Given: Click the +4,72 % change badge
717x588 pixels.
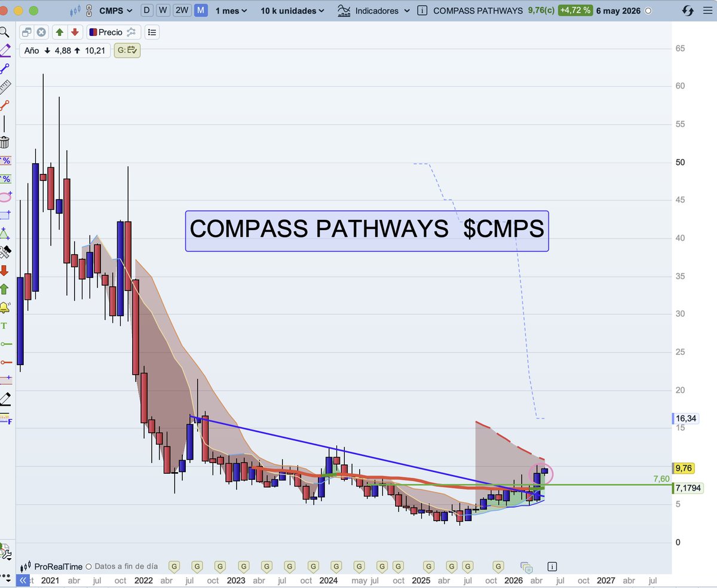Looking at the screenshot, I should (575, 11).
